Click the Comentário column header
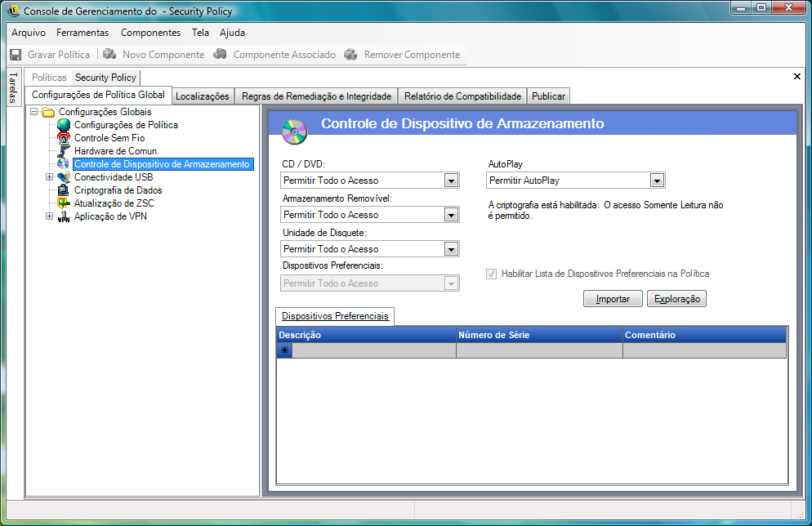 704,335
